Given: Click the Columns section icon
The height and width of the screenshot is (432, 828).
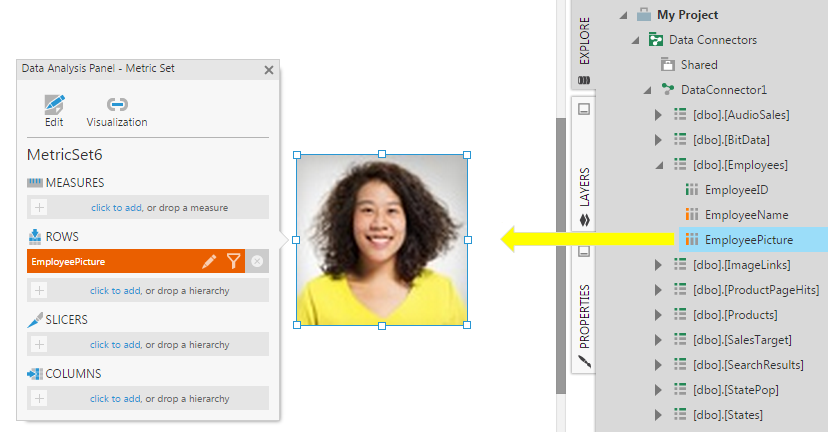Looking at the screenshot, I should [35, 374].
